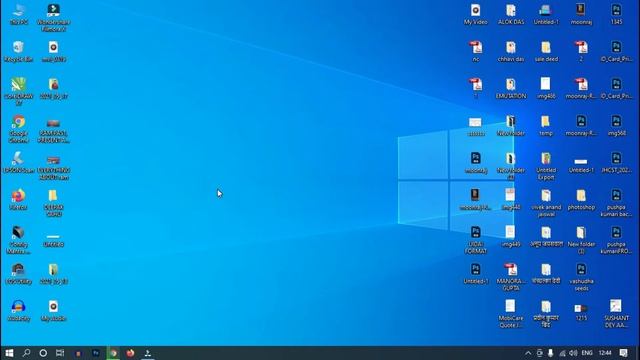The width and height of the screenshot is (640, 360).
Task: Open the notification center
Action: 623,353
